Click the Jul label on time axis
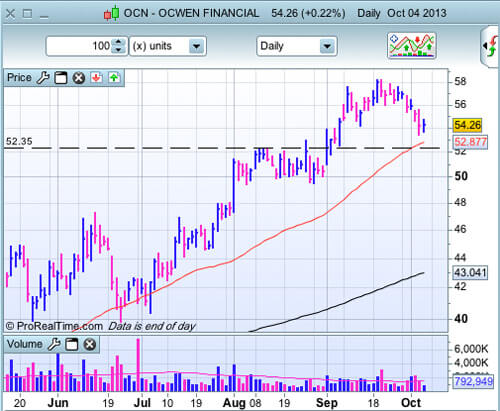Viewport: 500px width, 411px height. pyautogui.click(x=142, y=403)
